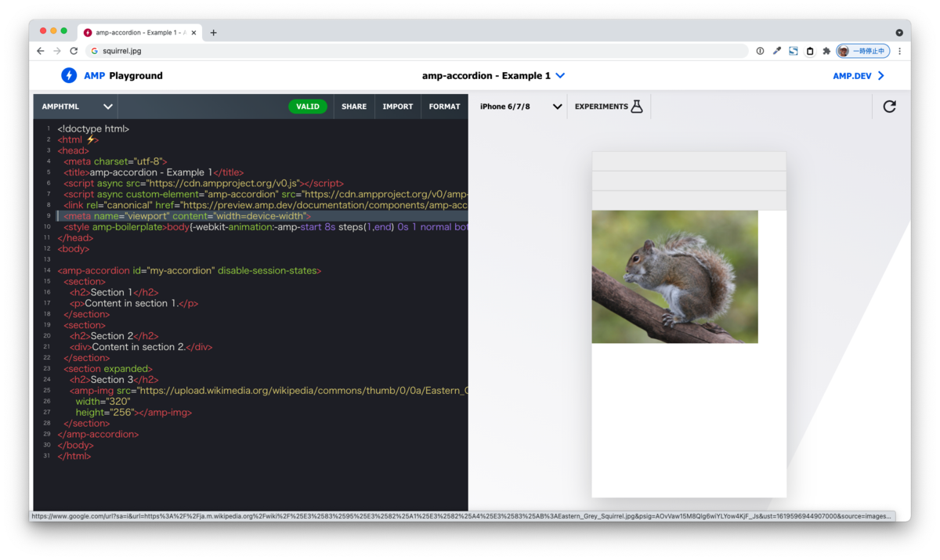Open a new tab with the plus icon

(213, 33)
